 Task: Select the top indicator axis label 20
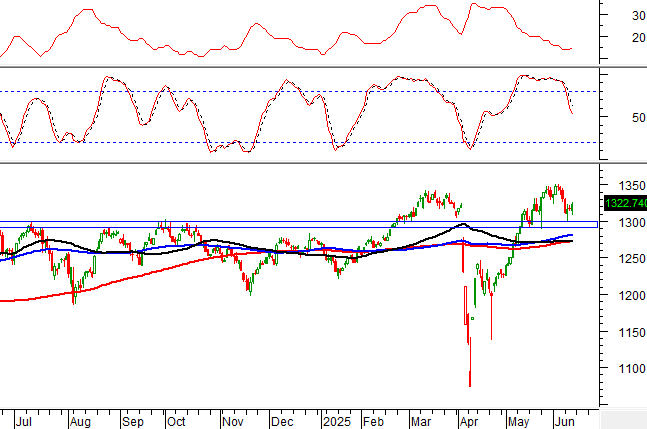point(638,38)
